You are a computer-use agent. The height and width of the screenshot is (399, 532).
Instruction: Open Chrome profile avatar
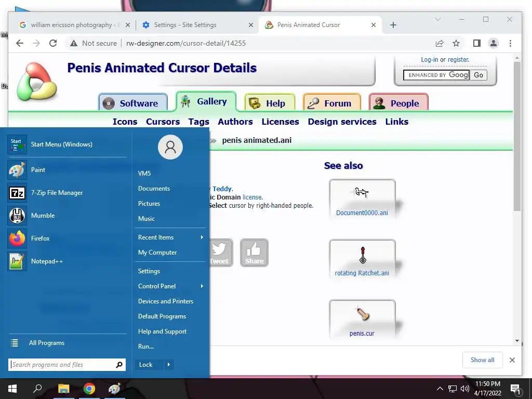tap(494, 43)
